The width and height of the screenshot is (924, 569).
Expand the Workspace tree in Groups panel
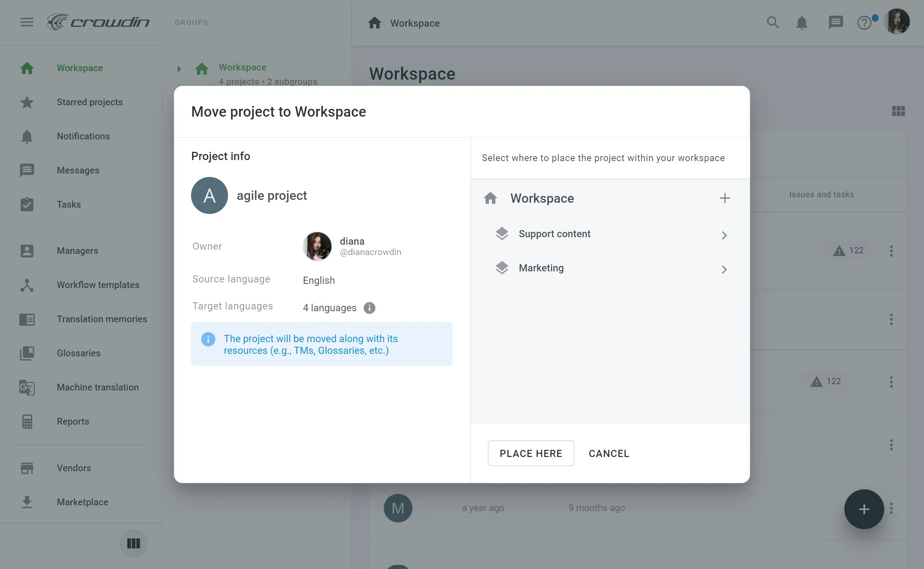[x=179, y=69]
